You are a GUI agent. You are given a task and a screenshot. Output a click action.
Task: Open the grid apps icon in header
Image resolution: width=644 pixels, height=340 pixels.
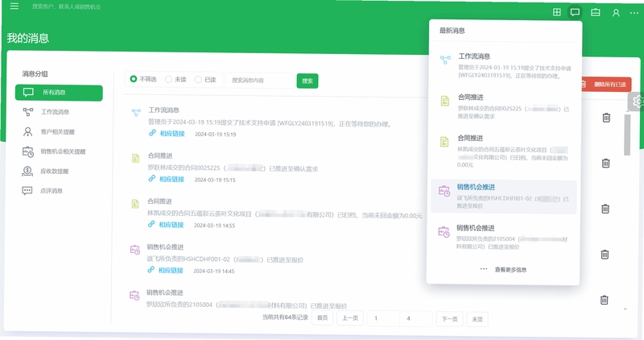point(556,12)
